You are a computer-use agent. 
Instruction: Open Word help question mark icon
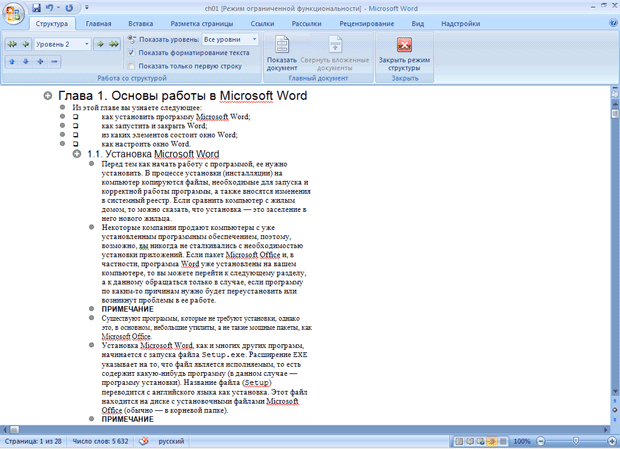(x=613, y=23)
